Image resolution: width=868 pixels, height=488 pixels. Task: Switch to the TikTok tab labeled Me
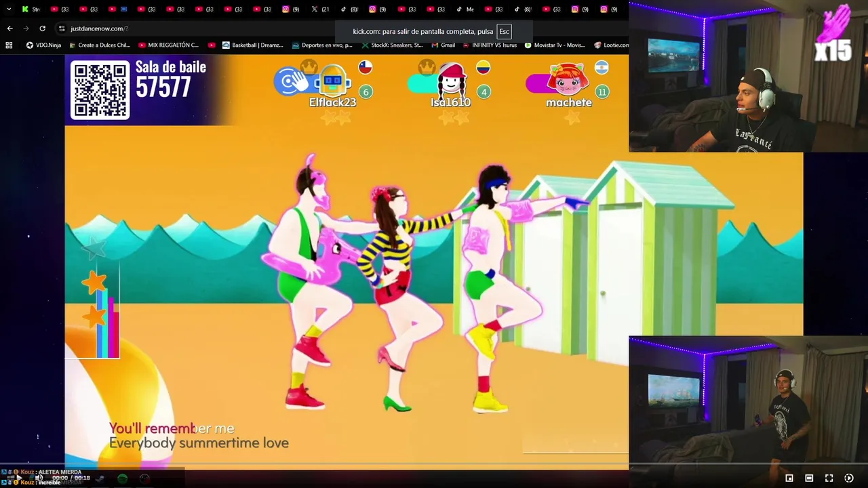465,9
